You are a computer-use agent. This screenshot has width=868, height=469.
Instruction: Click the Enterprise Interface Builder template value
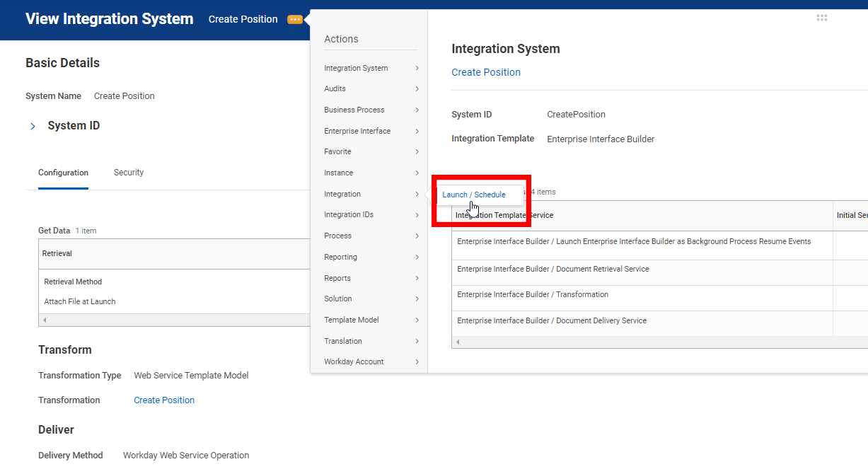click(x=601, y=139)
